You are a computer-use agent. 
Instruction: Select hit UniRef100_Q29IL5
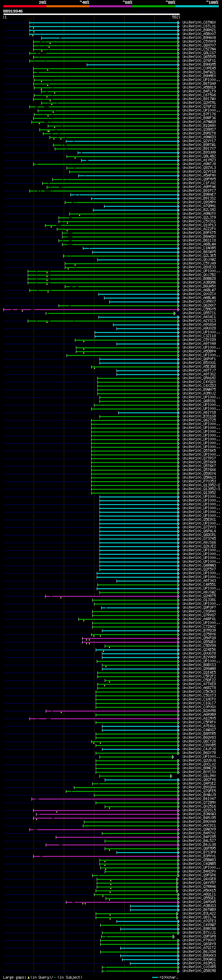(x=199, y=810)
